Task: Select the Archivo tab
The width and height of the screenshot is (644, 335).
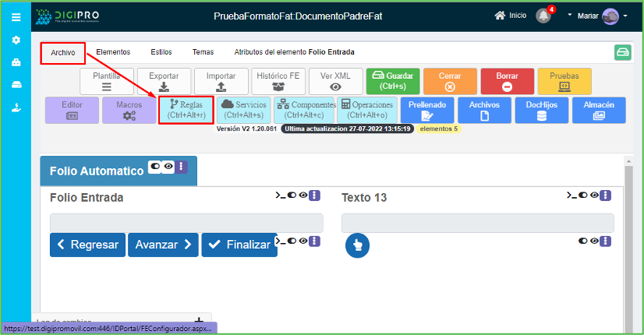Action: coord(63,53)
